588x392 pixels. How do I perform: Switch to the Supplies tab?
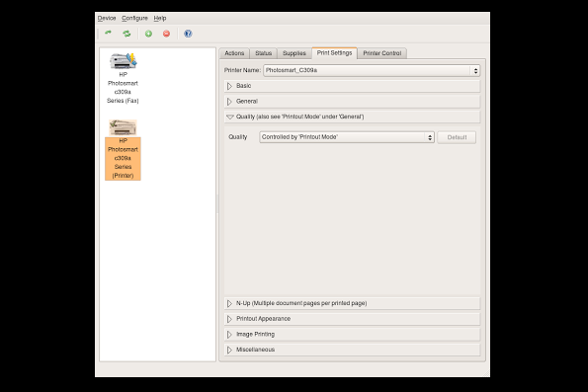click(294, 53)
